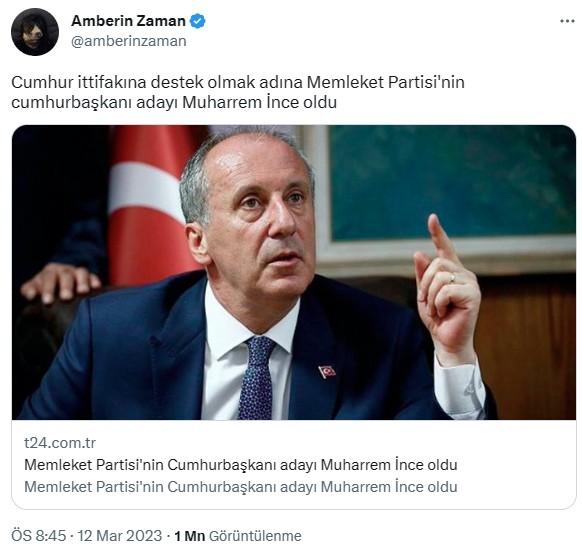582x555 pixels.
Task: Open the @amberinzaman handle link
Action: click(x=128, y=41)
